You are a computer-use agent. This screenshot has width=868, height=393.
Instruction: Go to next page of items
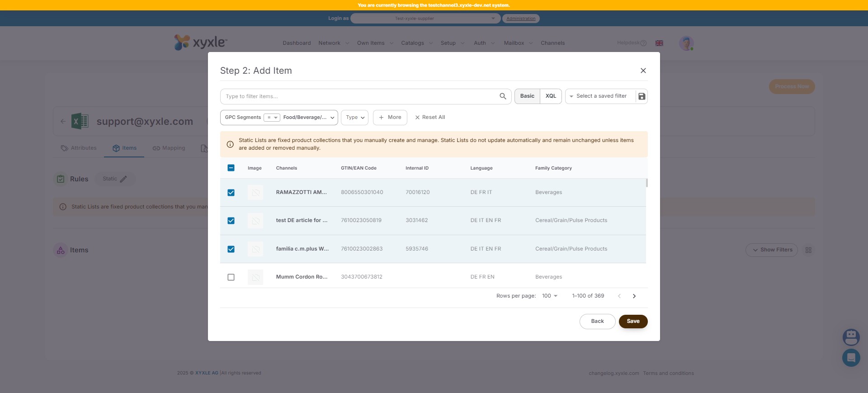[x=634, y=296]
